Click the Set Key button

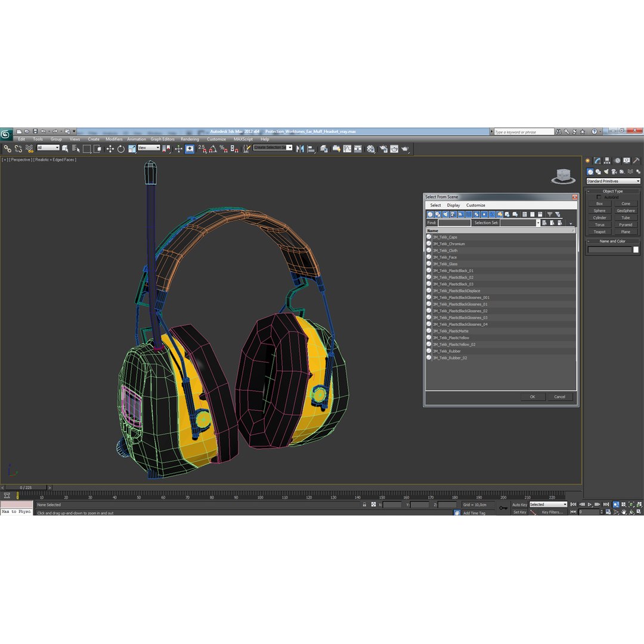coord(519,512)
